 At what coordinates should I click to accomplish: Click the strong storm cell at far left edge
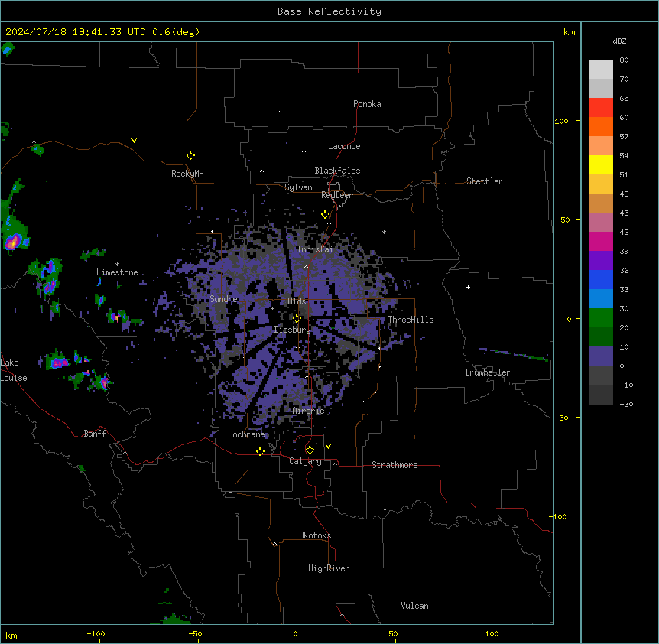(14, 241)
